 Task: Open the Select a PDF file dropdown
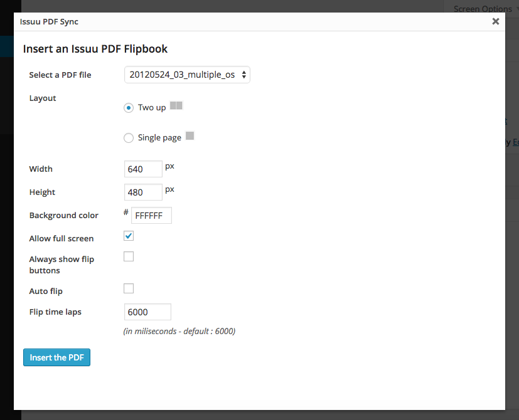pos(187,75)
